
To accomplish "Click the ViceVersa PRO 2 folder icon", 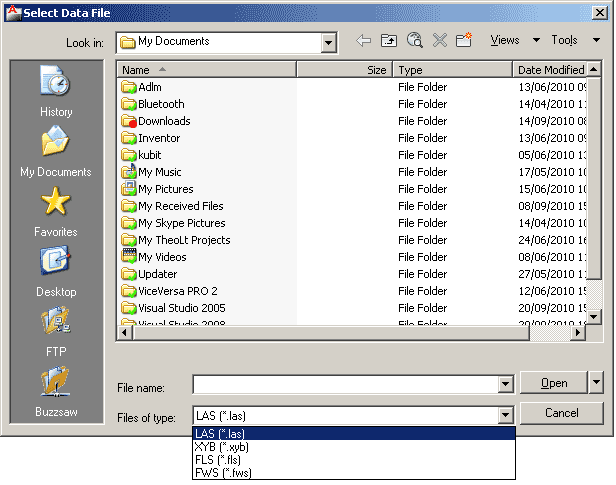I will point(128,291).
